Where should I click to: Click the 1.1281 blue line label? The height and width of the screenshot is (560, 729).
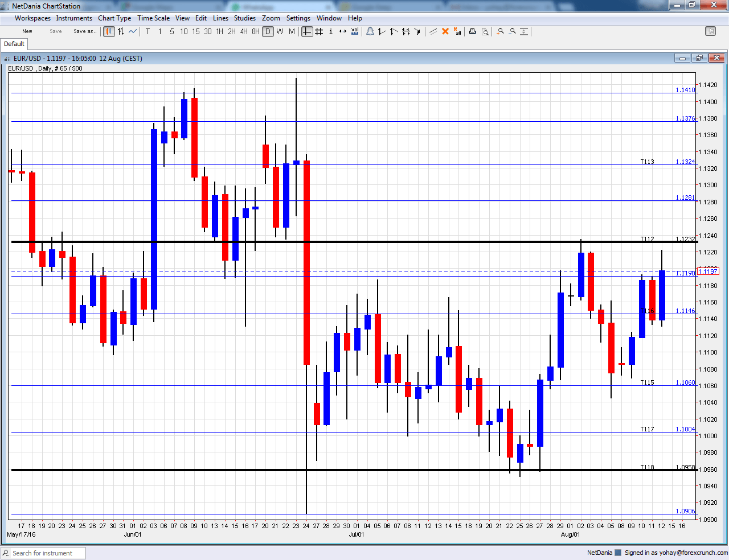pos(685,197)
